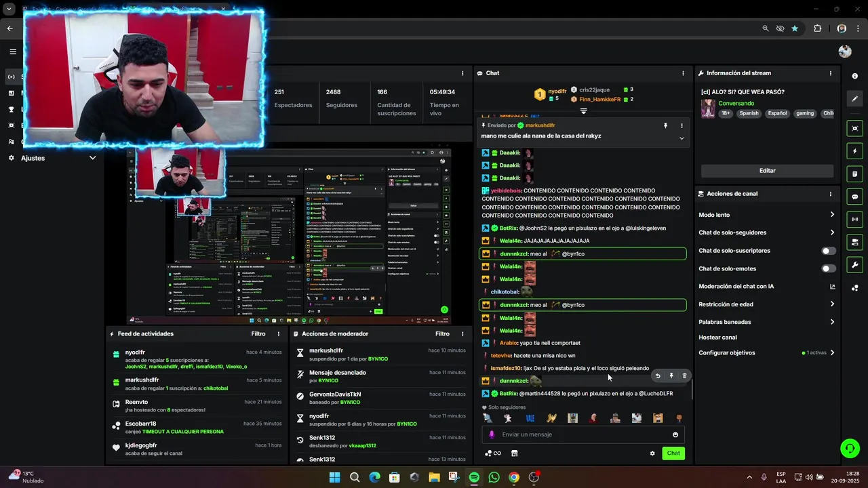
Task: Click the purple microphone icon in chat input
Action: [x=492, y=434]
